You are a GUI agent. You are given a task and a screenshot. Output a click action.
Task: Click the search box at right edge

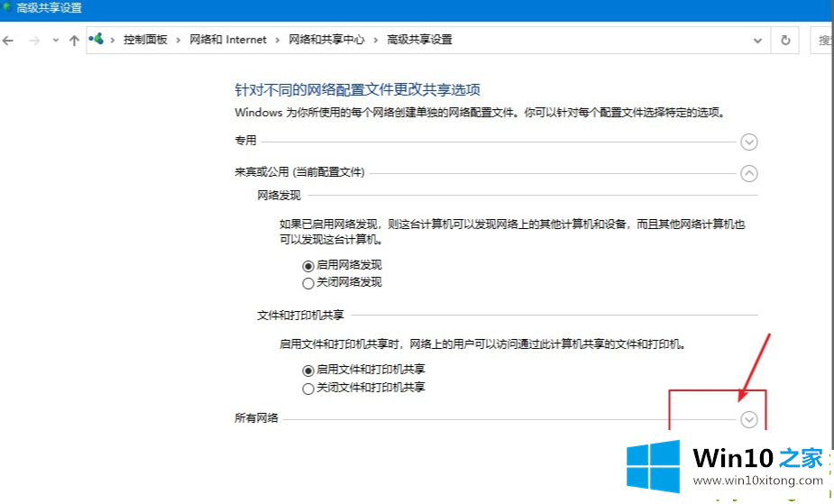(824, 41)
